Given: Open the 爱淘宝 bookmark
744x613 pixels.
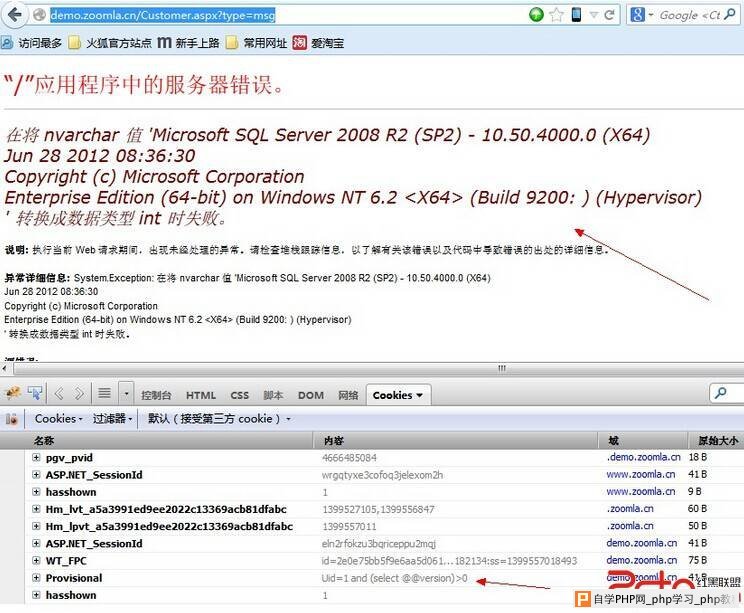Looking at the screenshot, I should click(x=318, y=43).
